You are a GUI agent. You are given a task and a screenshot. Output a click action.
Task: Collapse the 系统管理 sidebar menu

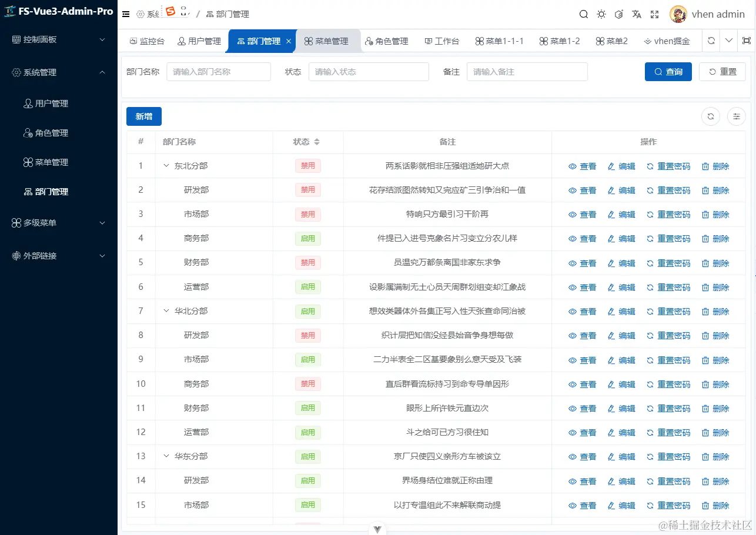click(59, 72)
